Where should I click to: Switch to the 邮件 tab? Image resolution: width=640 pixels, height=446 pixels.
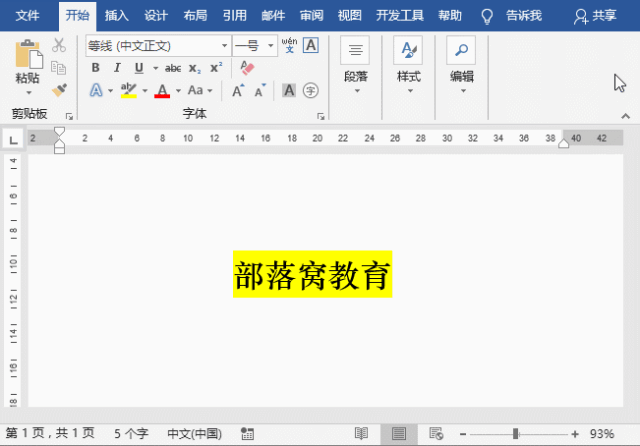(273, 16)
